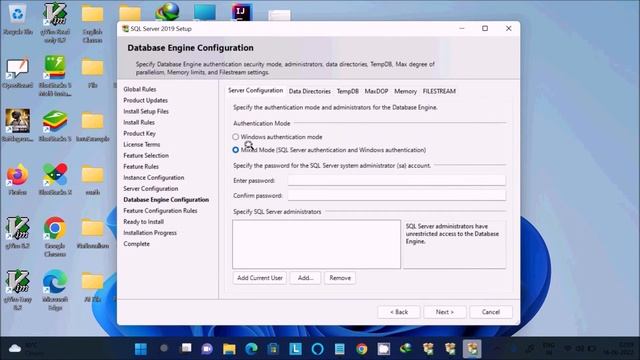Open the Microsoft Edge desktop shortcut
Image resolution: width=640 pixels, height=360 pixels.
tap(55, 291)
